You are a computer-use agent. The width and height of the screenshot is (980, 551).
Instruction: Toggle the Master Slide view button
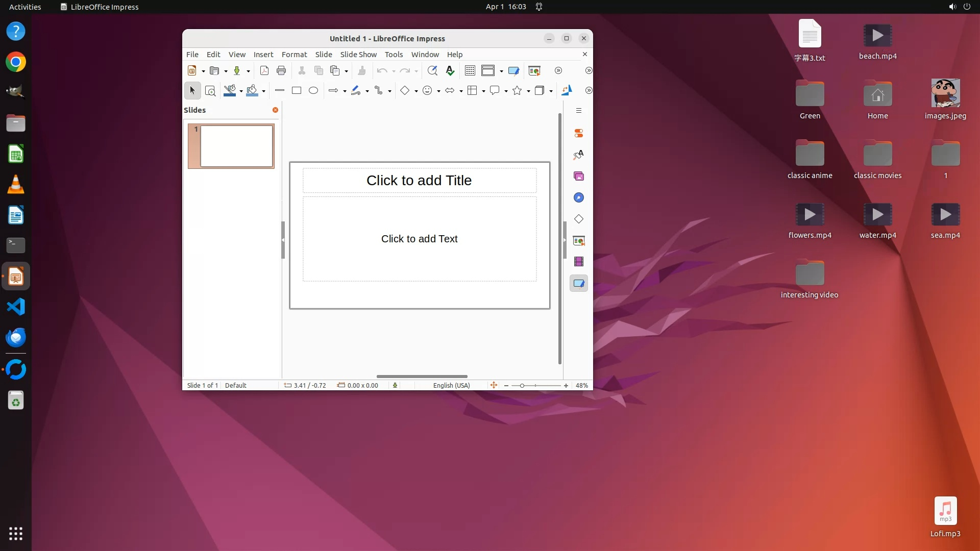pyautogui.click(x=513, y=71)
